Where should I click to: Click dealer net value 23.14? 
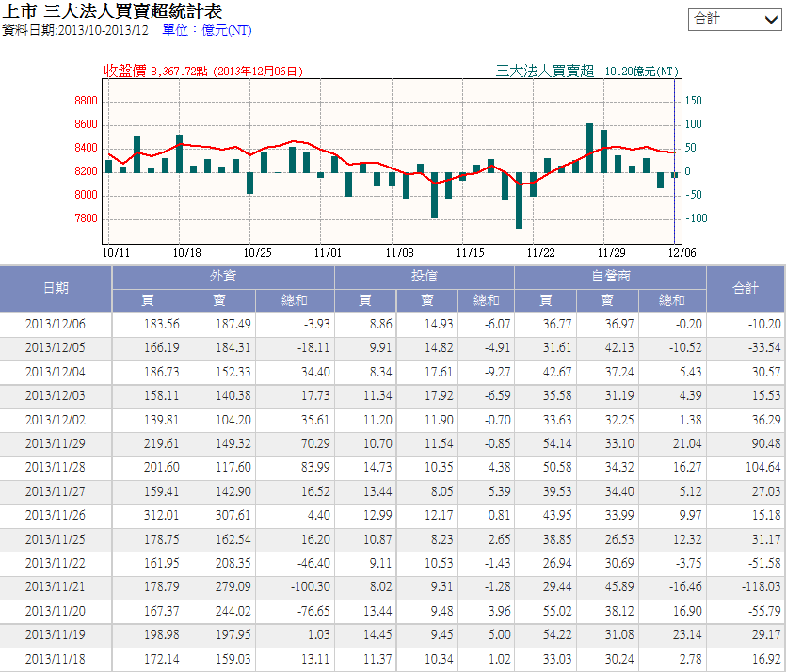(687, 635)
